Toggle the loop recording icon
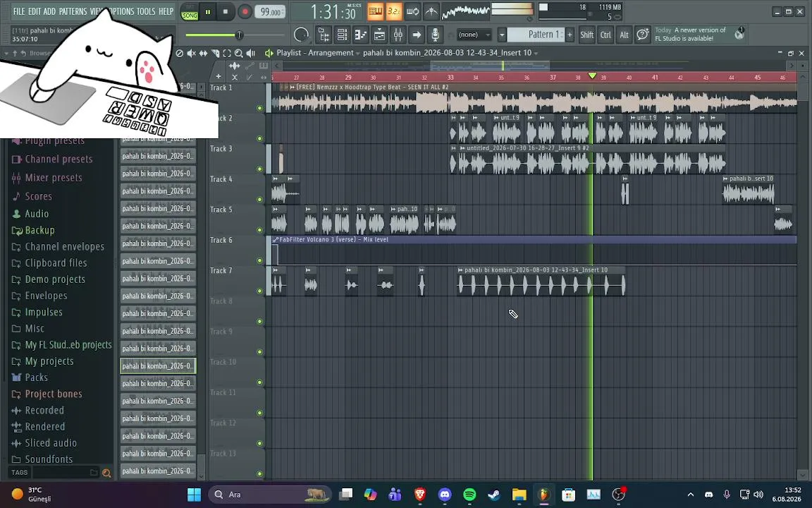Image resolution: width=812 pixels, height=508 pixels. tap(413, 11)
